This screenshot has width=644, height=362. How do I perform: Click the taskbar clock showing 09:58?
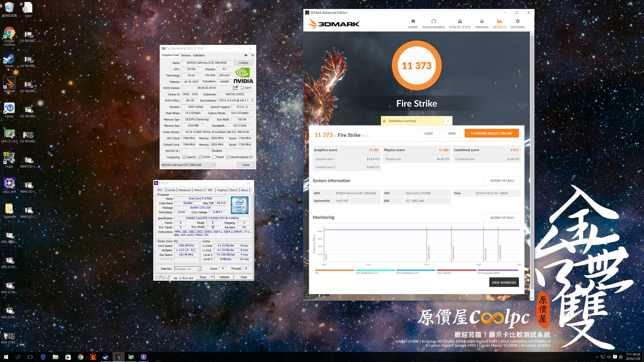pos(633,357)
